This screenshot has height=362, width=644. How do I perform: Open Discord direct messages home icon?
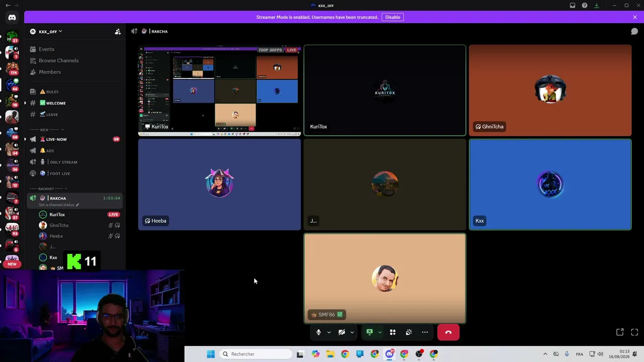pos(12,18)
